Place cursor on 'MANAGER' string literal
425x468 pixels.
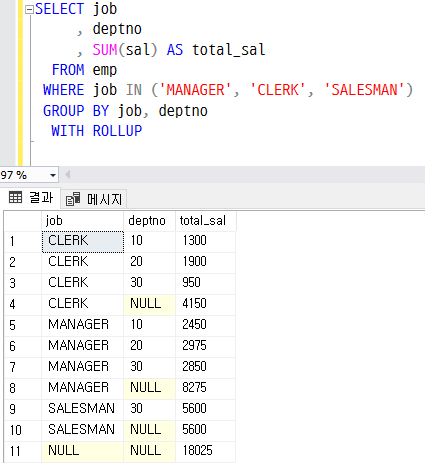click(195, 90)
